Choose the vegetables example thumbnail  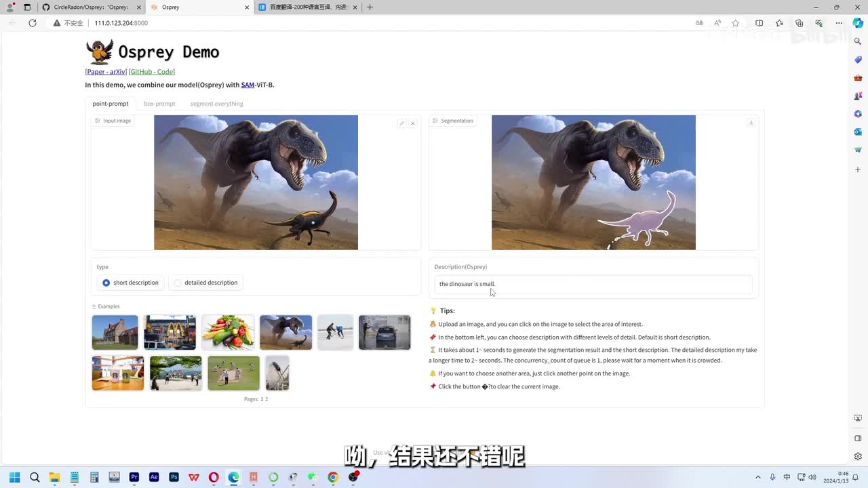click(x=228, y=332)
